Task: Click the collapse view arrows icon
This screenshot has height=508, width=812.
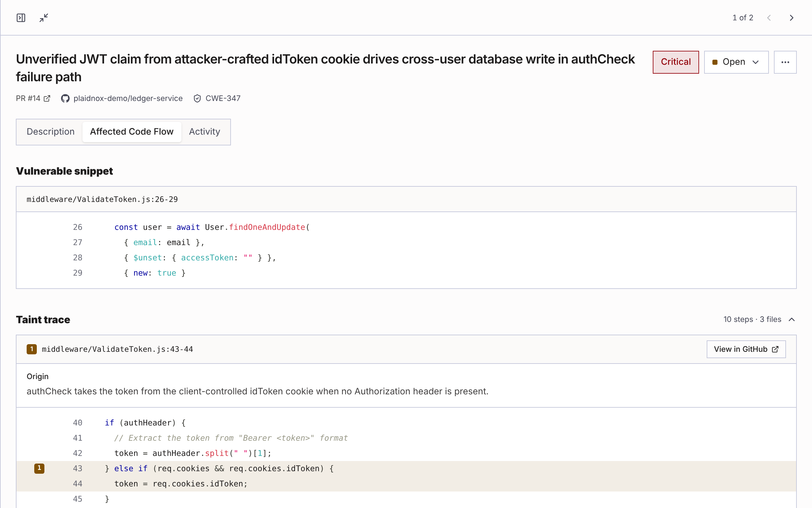Action: (44, 18)
